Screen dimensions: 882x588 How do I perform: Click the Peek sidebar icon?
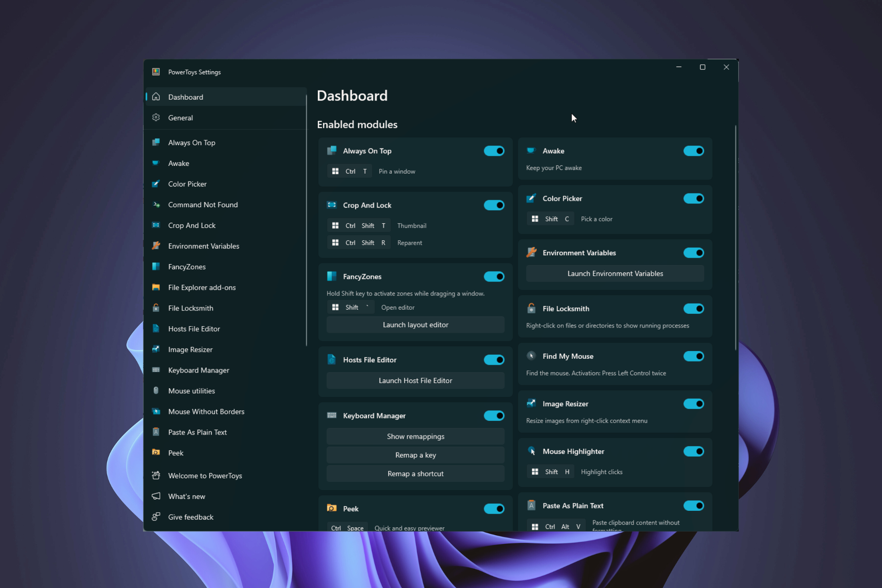(156, 452)
